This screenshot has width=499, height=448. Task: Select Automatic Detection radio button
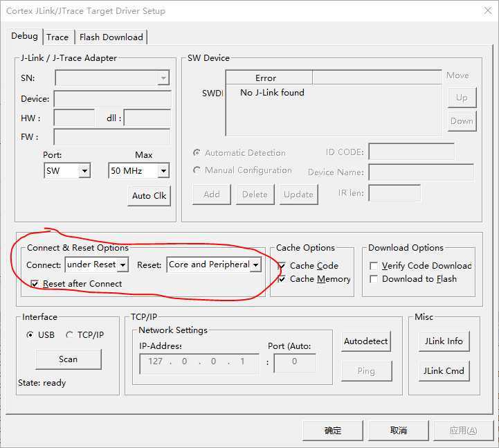point(197,153)
